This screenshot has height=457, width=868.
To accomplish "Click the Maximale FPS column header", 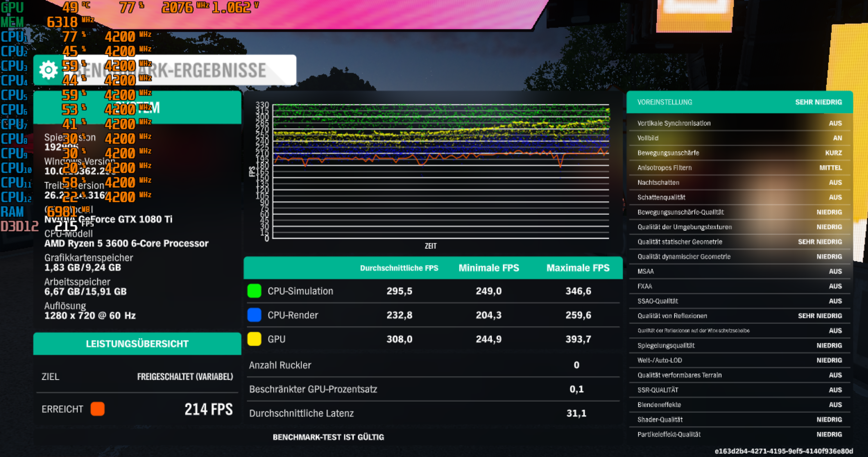I will (x=578, y=268).
